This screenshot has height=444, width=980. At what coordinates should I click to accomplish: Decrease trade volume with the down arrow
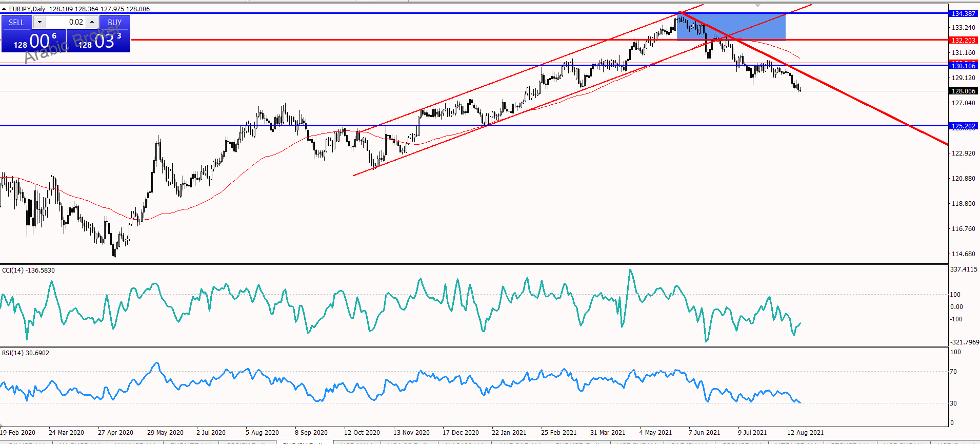click(x=39, y=22)
